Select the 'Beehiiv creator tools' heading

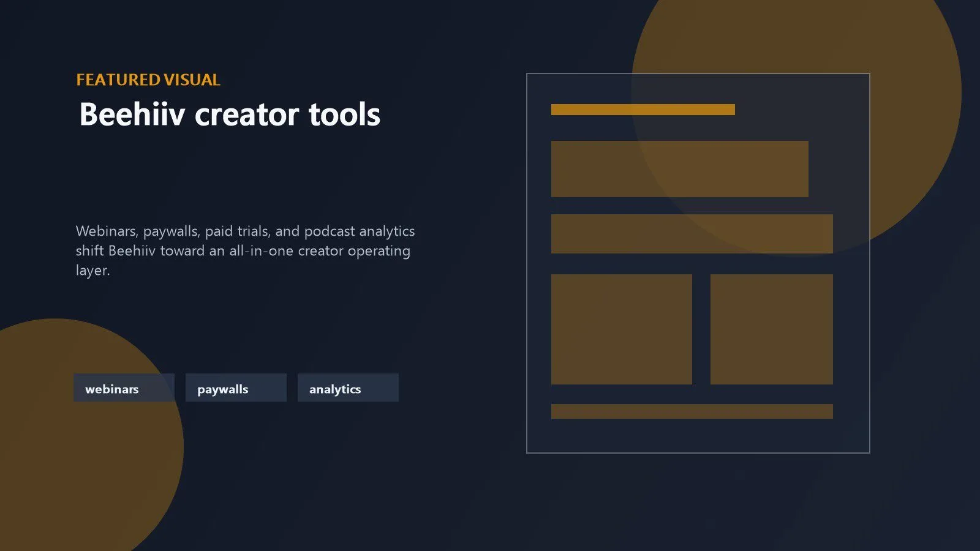coord(230,114)
